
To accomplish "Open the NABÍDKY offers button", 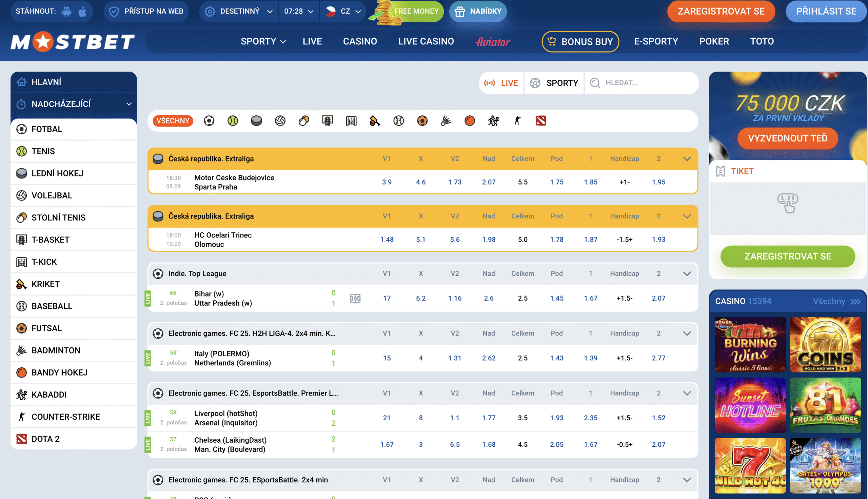I will click(478, 11).
